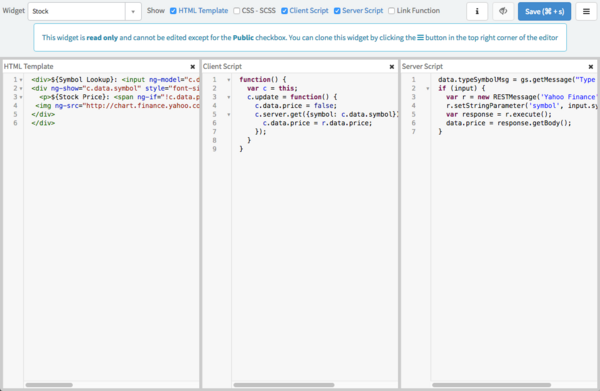
Task: Click the RESTMessage 'Yahoo Finance' code line
Action: click(x=521, y=97)
